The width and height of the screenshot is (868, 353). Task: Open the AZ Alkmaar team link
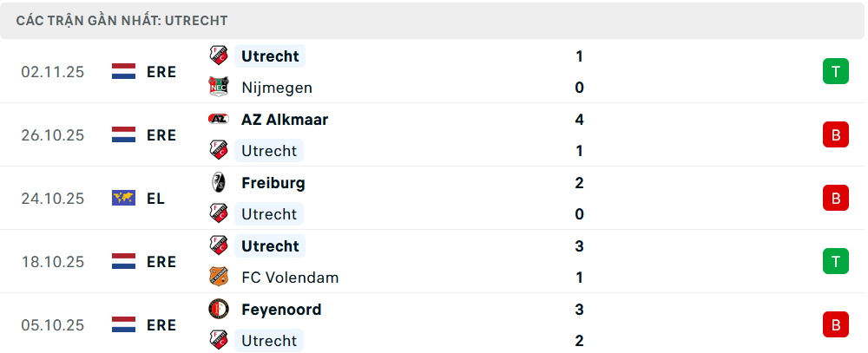pyautogui.click(x=285, y=119)
